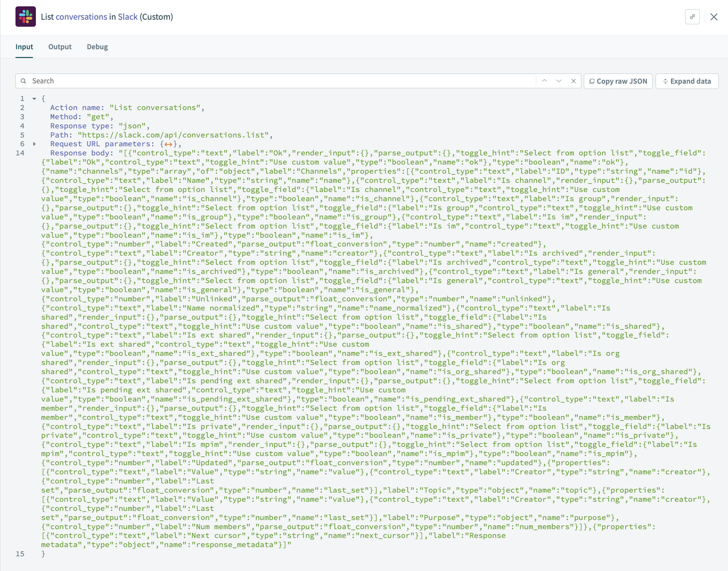This screenshot has height=571, width=728.
Task: Open the conversations link in the title
Action: [81, 17]
